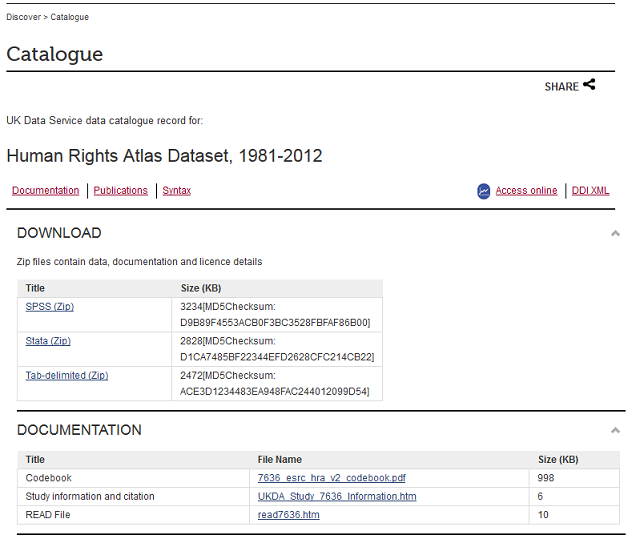This screenshot has width=640, height=551.
Task: Click Stata checksum D1CA7485BF22344EFD2628CFC214CB22
Action: [277, 357]
